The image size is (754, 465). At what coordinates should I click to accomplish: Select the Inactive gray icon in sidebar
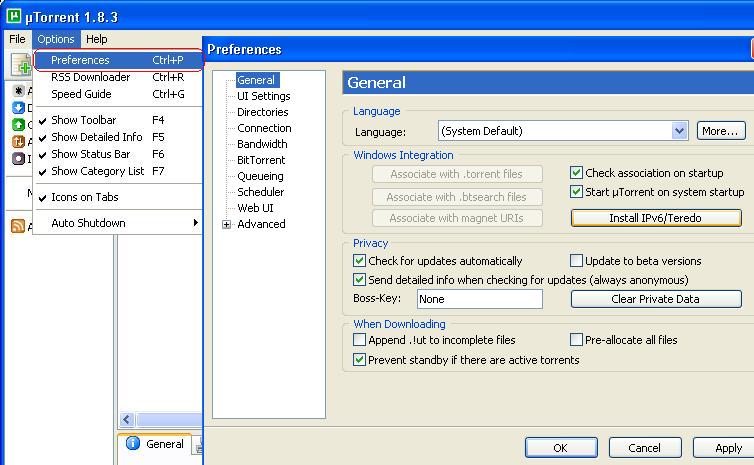[x=18, y=158]
